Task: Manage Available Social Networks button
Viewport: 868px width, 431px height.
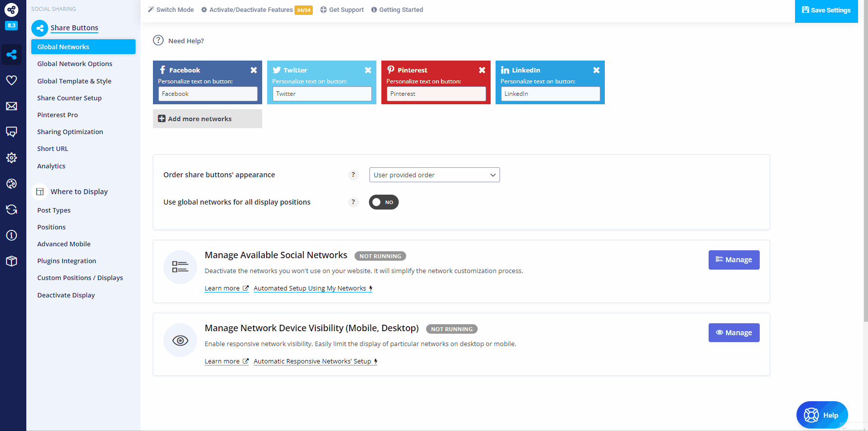Action: (733, 260)
